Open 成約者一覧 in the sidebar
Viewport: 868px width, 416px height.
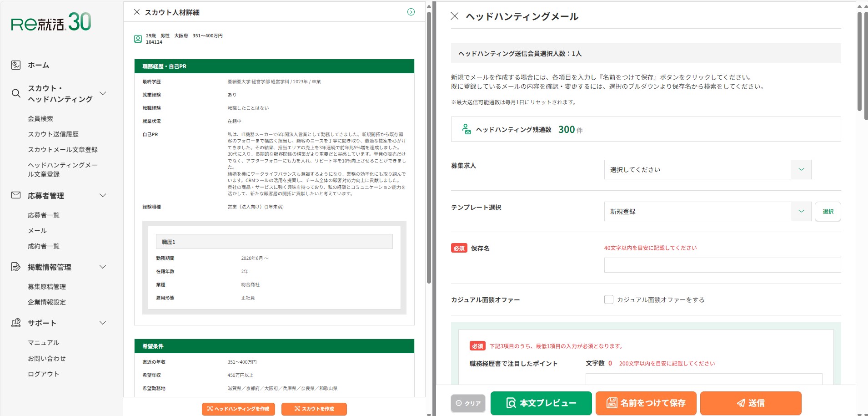44,246
